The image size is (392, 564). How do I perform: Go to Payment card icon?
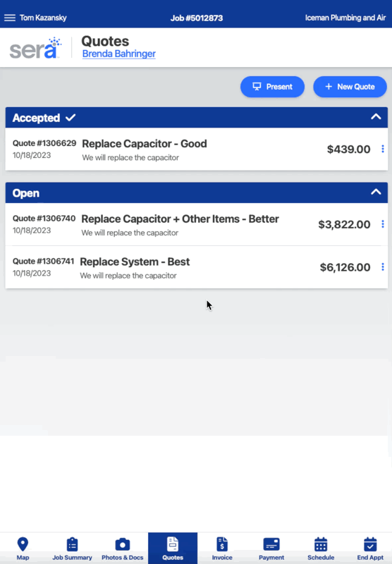(271, 544)
